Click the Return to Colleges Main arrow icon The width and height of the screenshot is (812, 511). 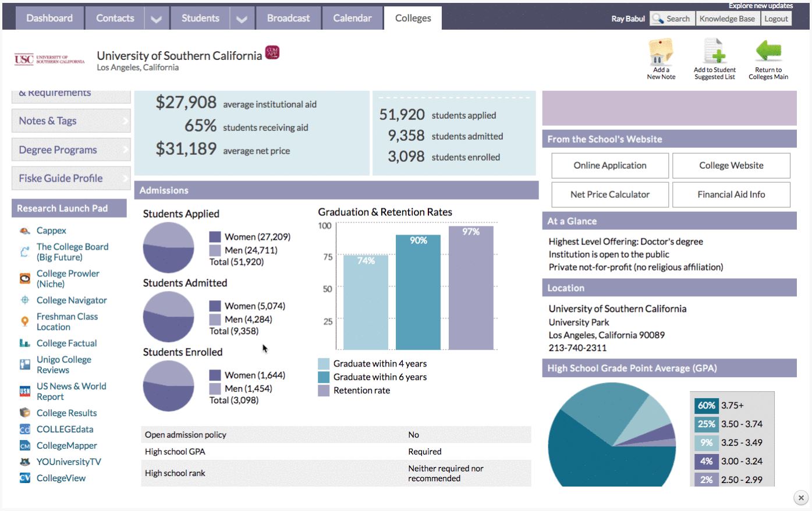768,51
